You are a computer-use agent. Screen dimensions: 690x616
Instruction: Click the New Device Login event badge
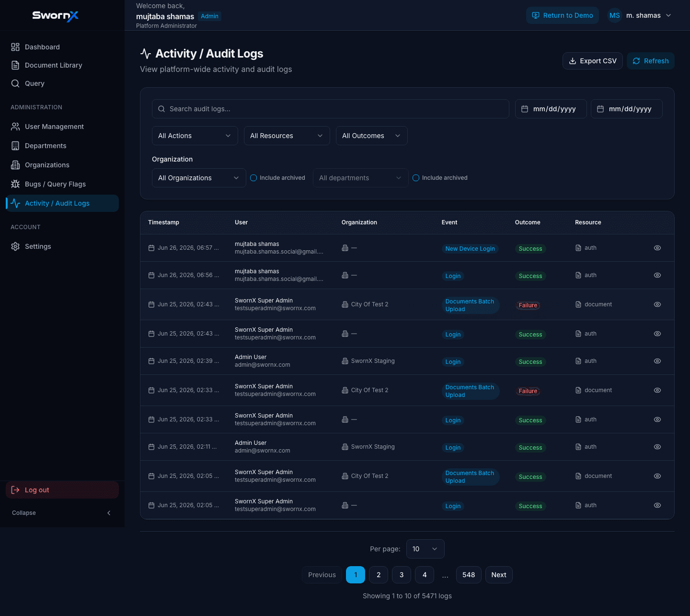tap(470, 249)
